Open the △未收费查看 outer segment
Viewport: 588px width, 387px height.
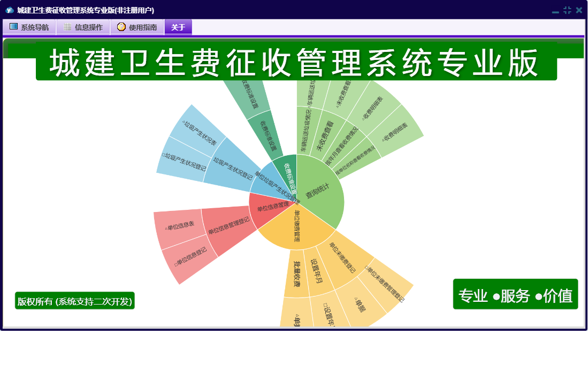343,96
